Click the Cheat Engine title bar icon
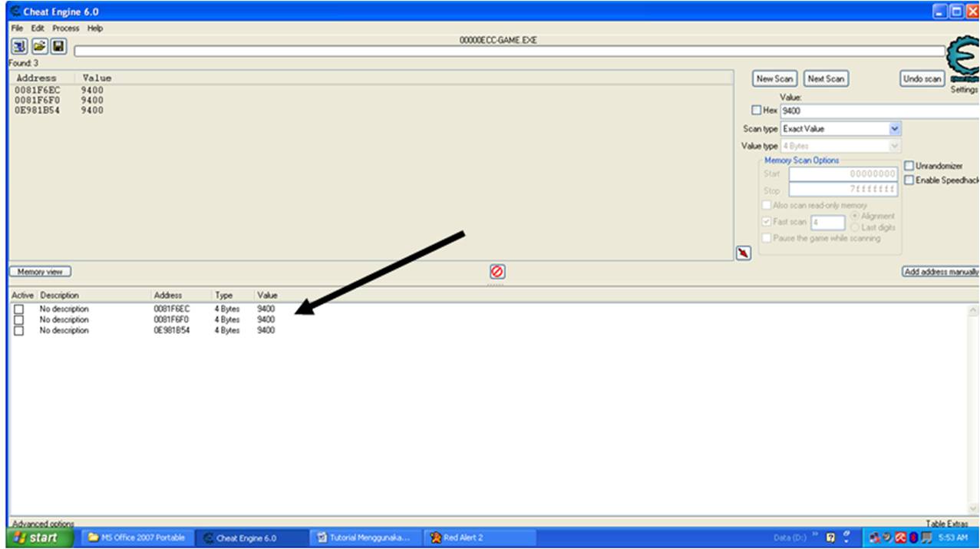The image size is (980, 549). (x=15, y=12)
